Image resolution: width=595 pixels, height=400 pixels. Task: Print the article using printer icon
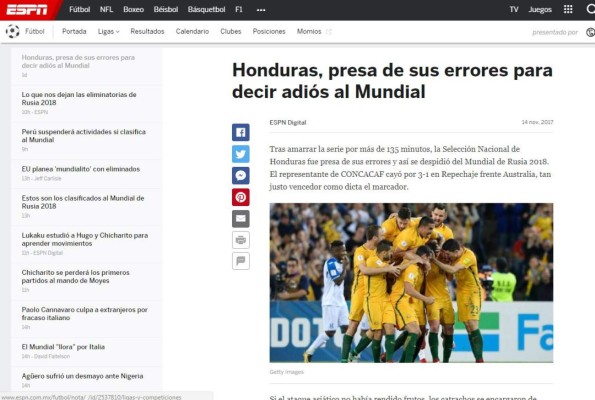tap(241, 240)
